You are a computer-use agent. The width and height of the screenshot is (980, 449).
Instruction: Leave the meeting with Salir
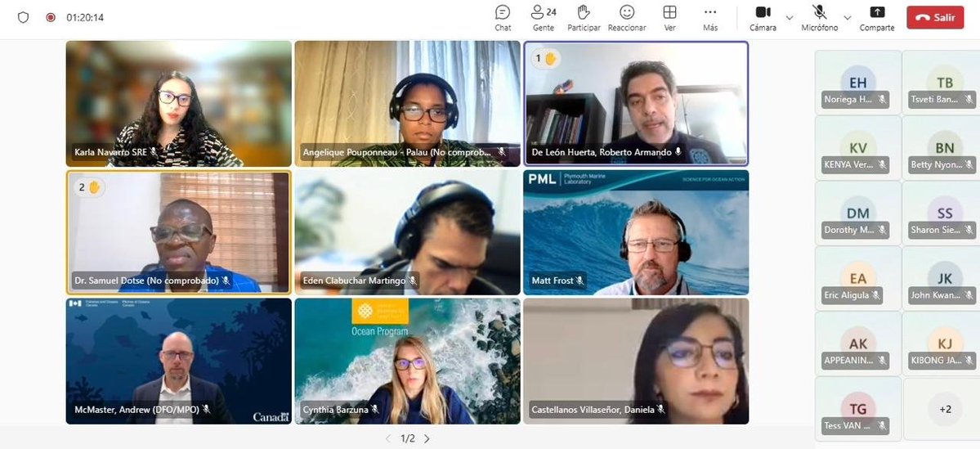[x=935, y=17]
